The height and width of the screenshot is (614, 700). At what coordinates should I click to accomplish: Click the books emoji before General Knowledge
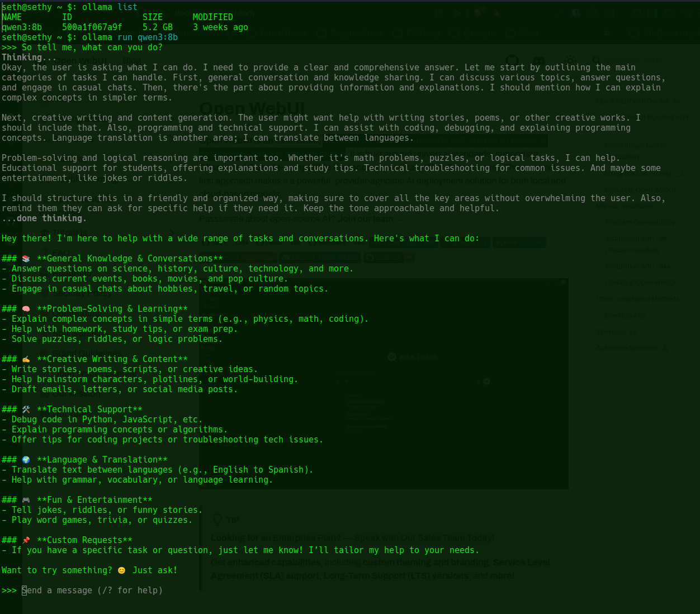click(x=26, y=259)
